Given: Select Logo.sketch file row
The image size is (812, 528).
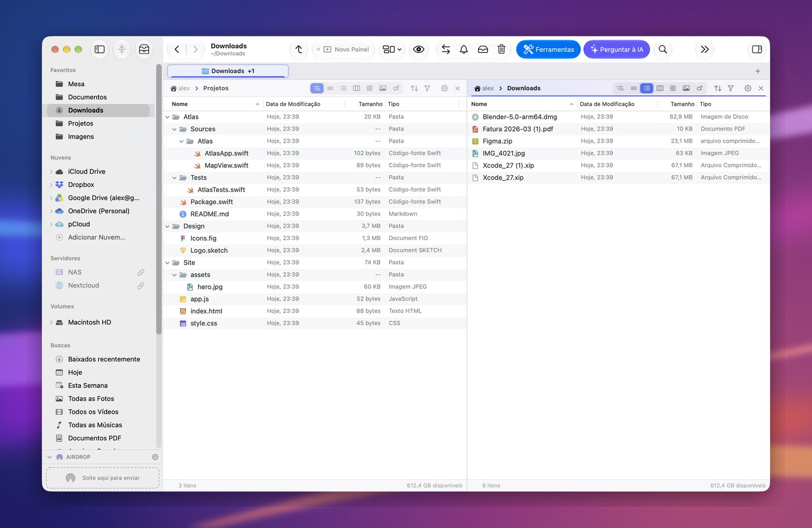Looking at the screenshot, I should pyautogui.click(x=315, y=250).
